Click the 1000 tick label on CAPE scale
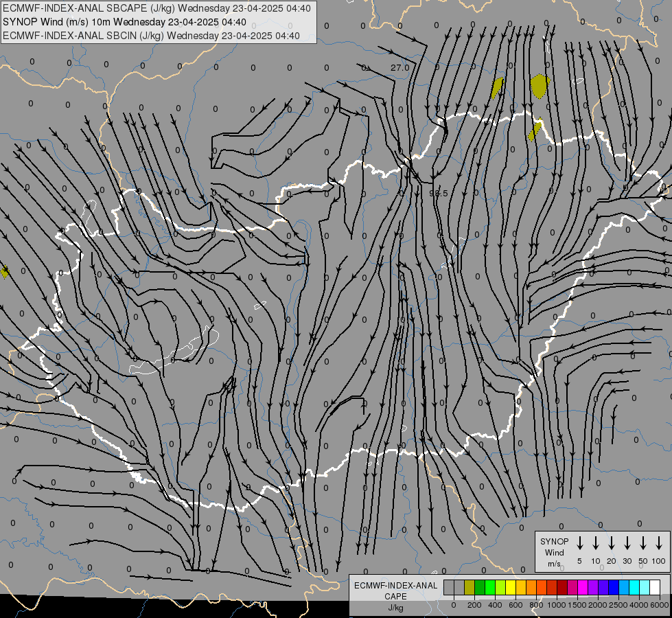 [x=557, y=605]
